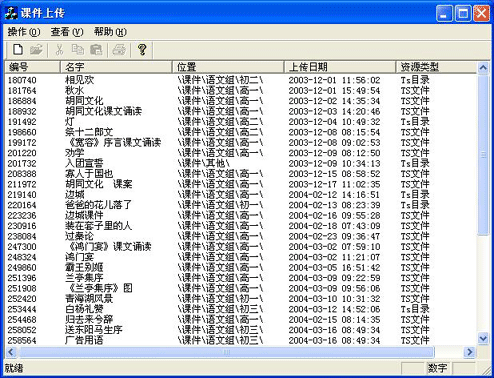Screen dimensions: 494x378
Task: Open the 查看(V) menu
Action: click(67, 32)
